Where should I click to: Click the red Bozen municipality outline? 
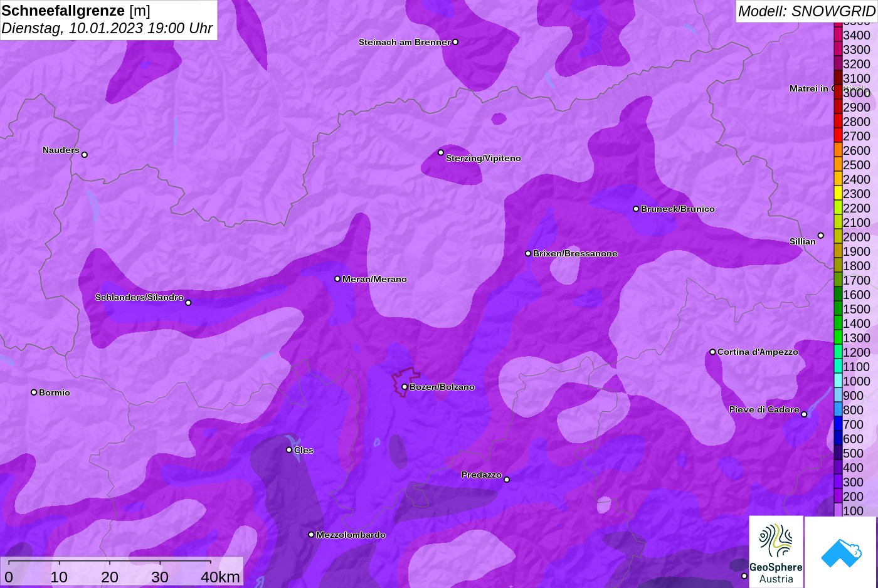(406, 381)
